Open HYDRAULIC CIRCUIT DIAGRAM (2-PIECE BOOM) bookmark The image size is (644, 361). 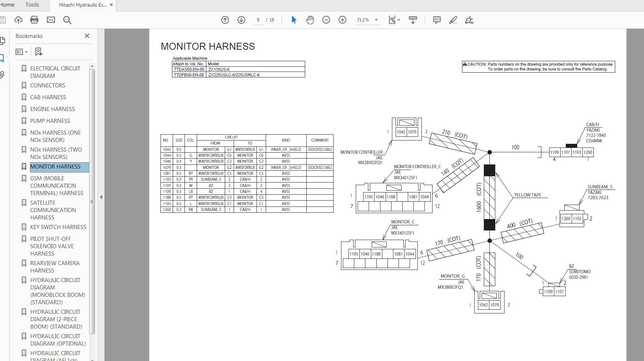click(56, 319)
